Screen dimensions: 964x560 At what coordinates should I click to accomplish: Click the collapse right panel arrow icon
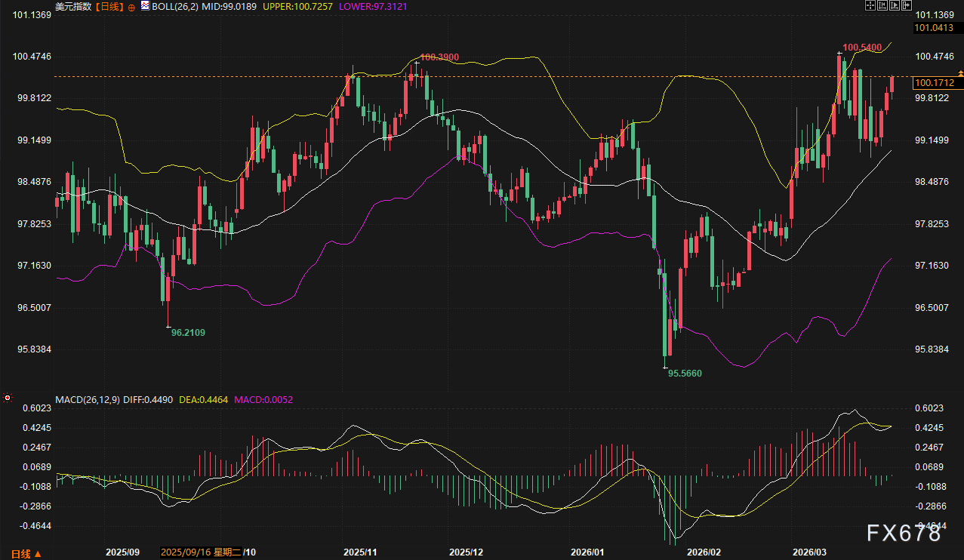(907, 5)
